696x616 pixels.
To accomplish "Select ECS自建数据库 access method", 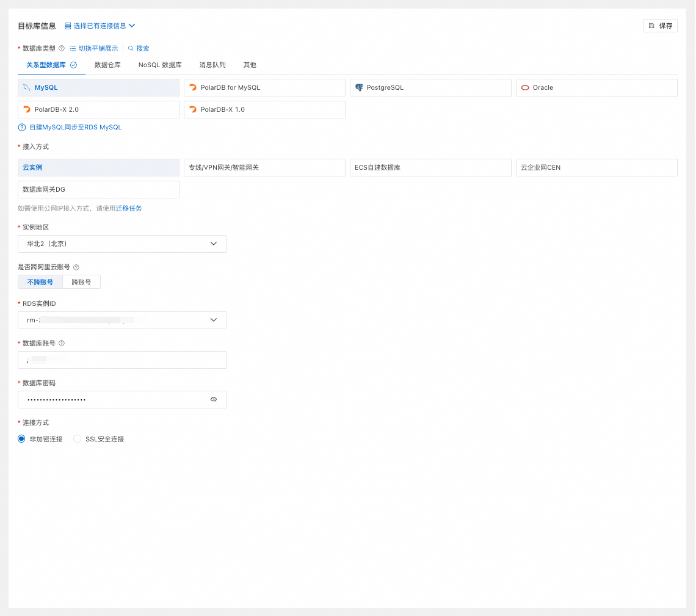I will click(430, 167).
